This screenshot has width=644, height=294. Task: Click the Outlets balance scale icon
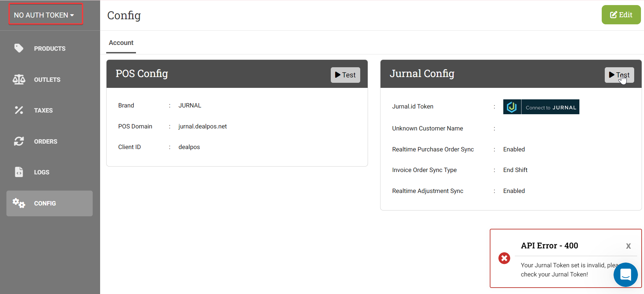19,79
